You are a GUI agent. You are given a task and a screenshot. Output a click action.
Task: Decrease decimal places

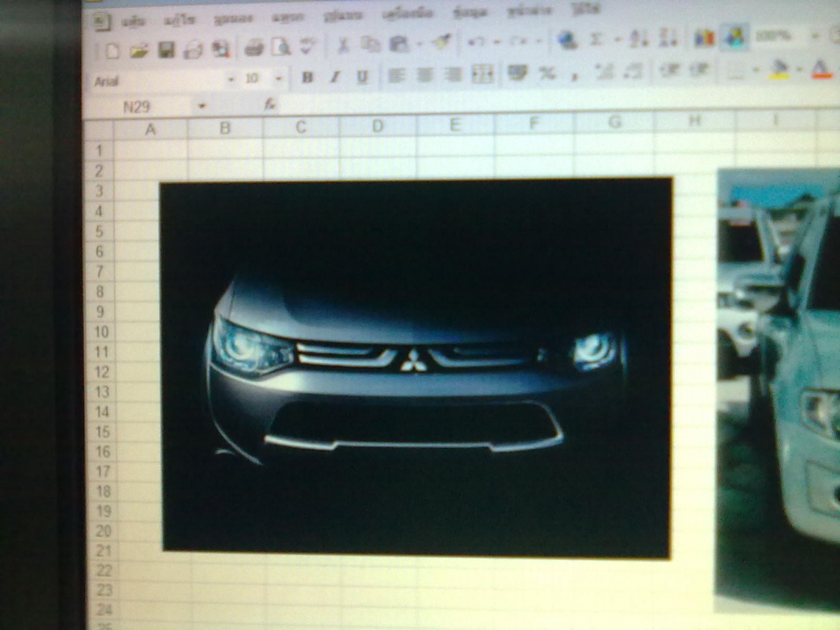[633, 72]
